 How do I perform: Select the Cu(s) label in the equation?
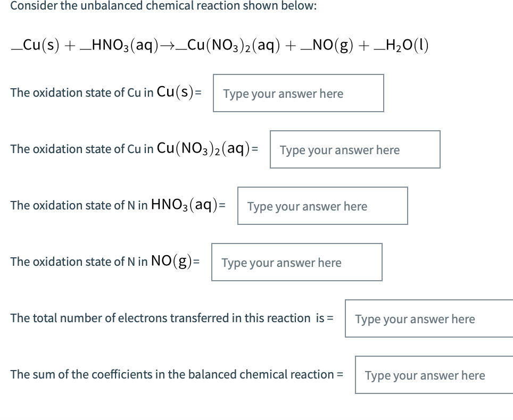[42, 46]
